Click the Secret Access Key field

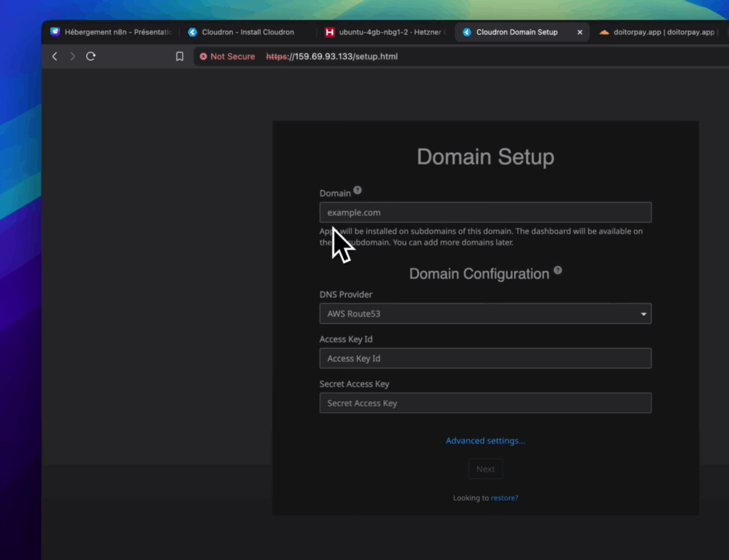point(485,403)
